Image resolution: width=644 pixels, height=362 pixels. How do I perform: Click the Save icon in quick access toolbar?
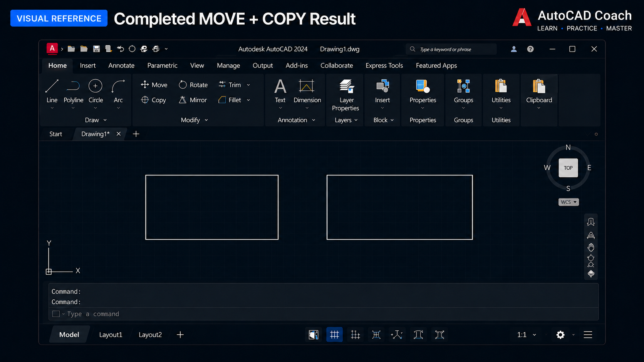(x=96, y=49)
